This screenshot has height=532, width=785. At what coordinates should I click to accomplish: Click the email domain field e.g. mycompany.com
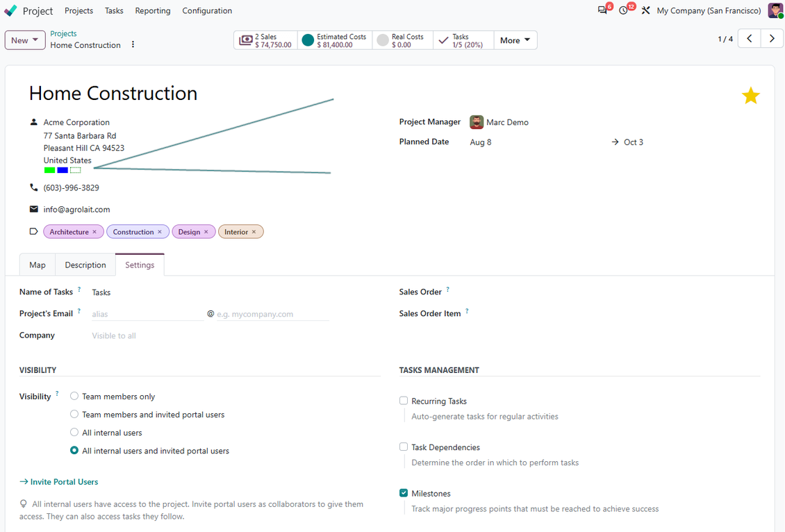(273, 314)
